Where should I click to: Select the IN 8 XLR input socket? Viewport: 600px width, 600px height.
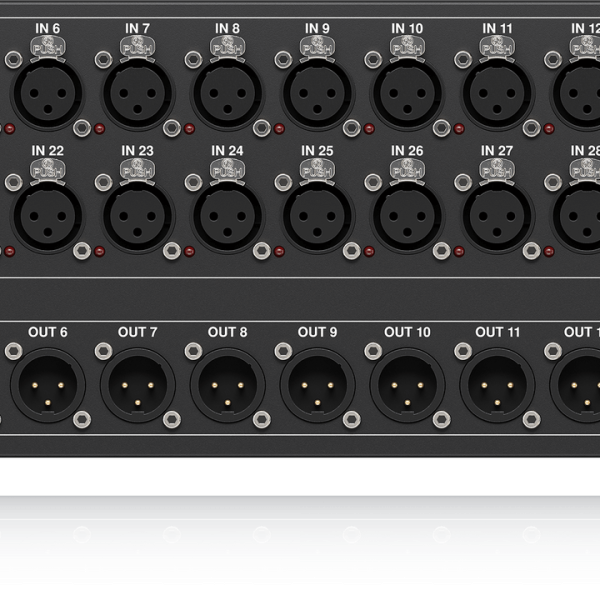click(228, 94)
